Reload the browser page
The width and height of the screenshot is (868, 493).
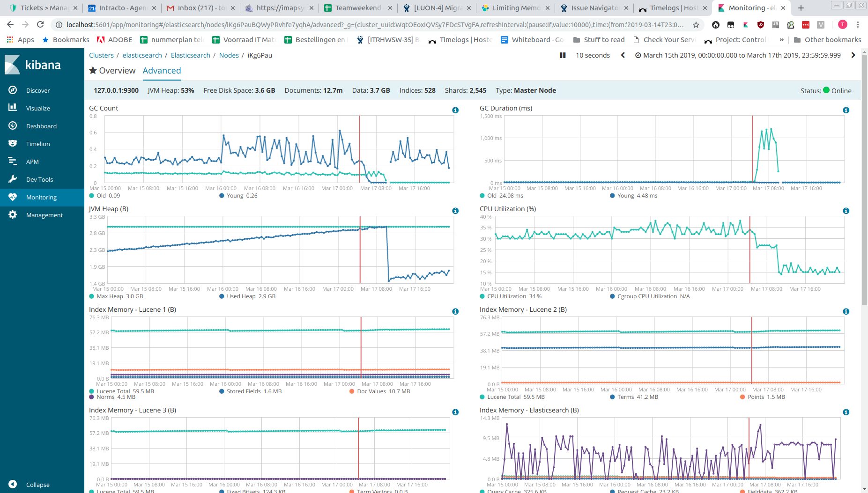40,24
